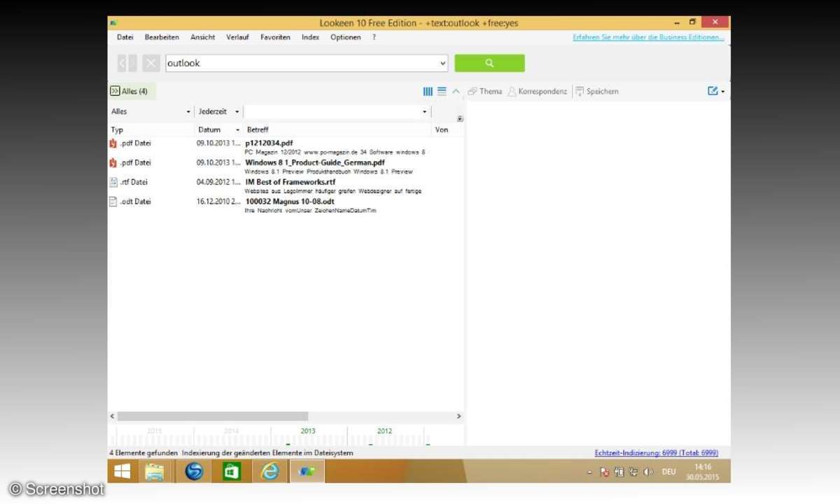This screenshot has height=504, width=840.
Task: Open the blue swirl app in taskbar
Action: tap(194, 471)
